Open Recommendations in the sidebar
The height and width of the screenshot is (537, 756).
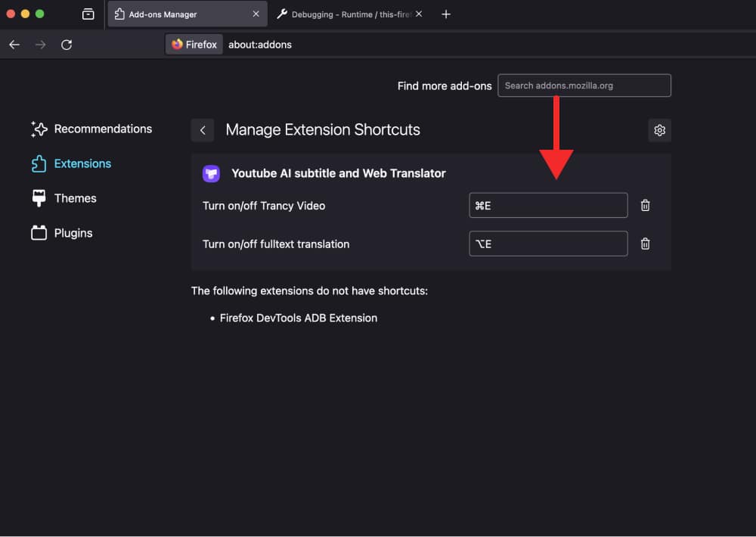91,129
